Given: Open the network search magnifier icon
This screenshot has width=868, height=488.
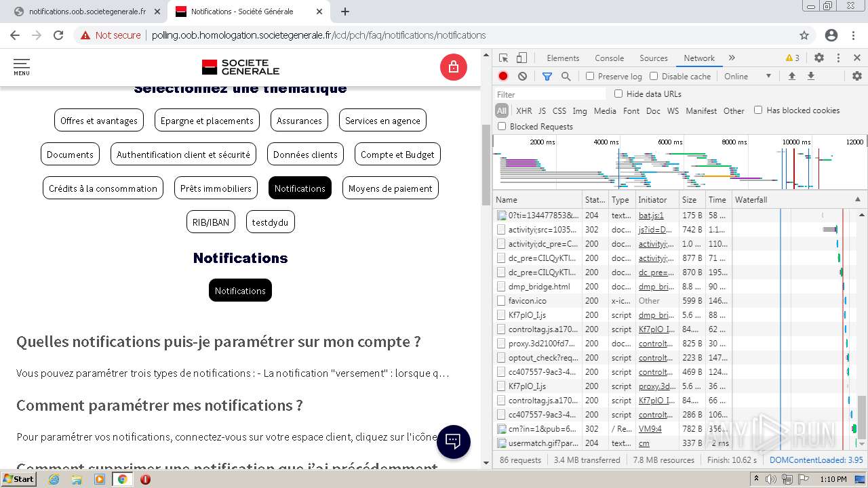Looking at the screenshot, I should pos(566,76).
